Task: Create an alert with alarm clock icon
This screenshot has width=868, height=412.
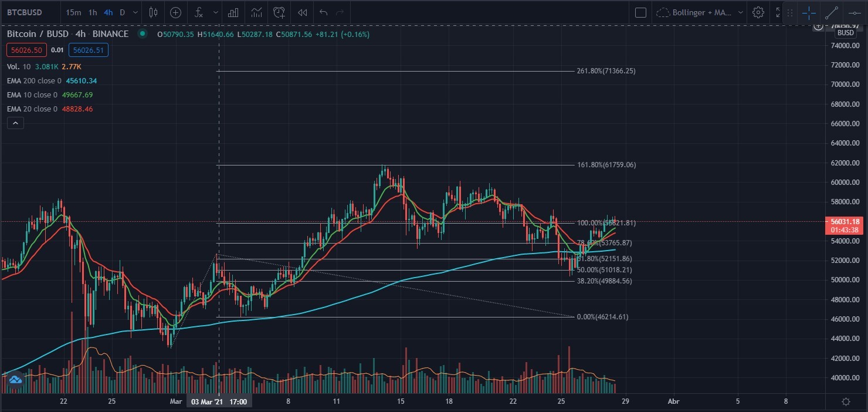Action: pyautogui.click(x=279, y=12)
